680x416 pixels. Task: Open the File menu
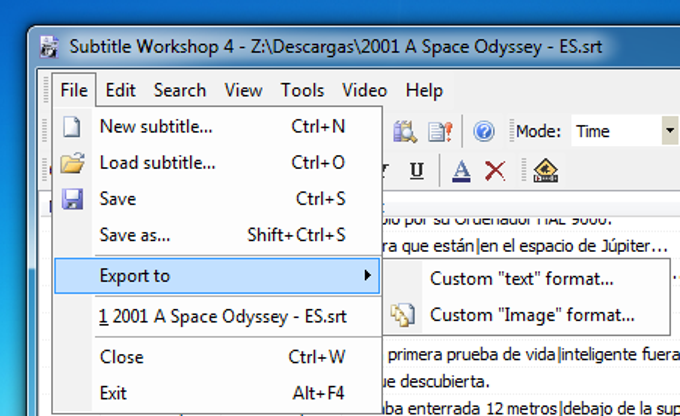(74, 90)
